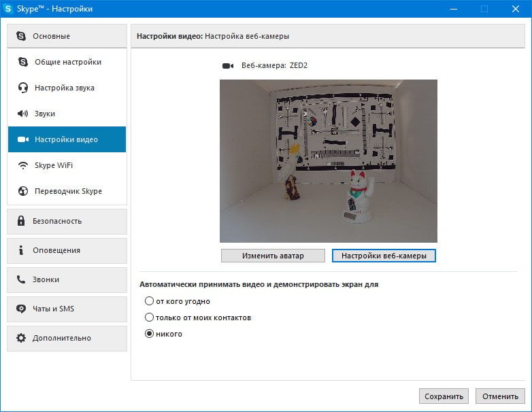Click the headset icon for Настройка звука
532x412 pixels.
(23, 88)
